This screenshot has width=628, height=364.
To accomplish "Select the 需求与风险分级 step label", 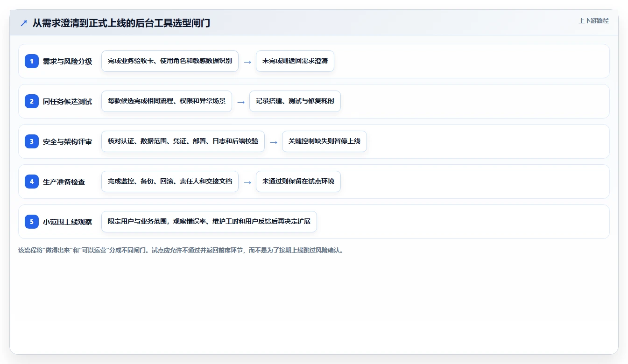I will click(x=68, y=61).
